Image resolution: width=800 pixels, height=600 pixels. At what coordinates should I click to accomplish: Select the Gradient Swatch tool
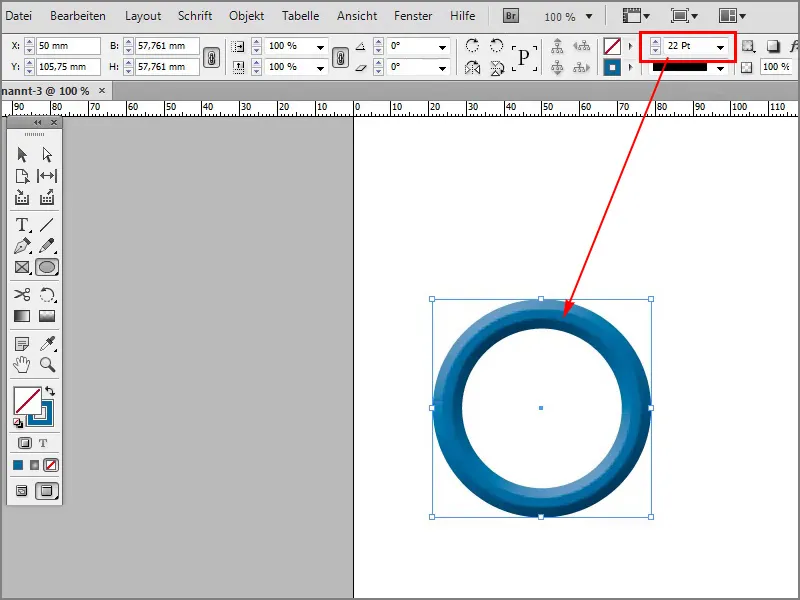pos(22,316)
